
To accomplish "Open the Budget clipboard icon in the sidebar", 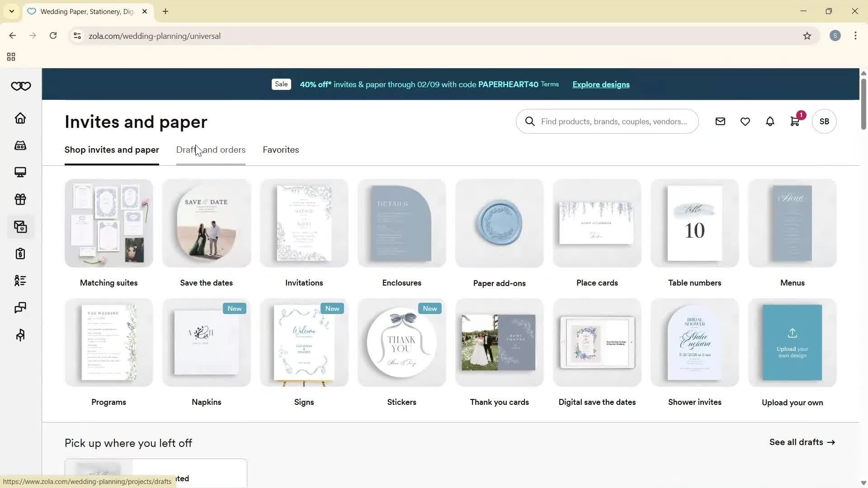I will [x=20, y=253].
